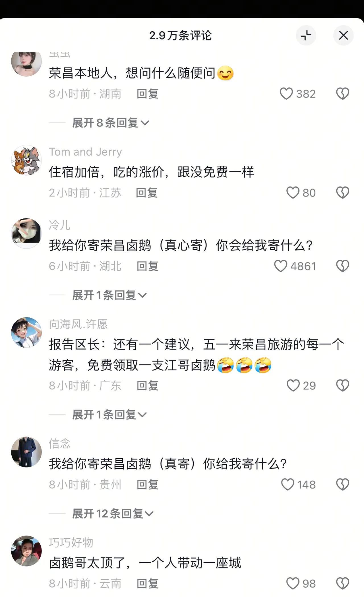Like 向海风.许愿's comment with 29 likes

pyautogui.click(x=293, y=385)
